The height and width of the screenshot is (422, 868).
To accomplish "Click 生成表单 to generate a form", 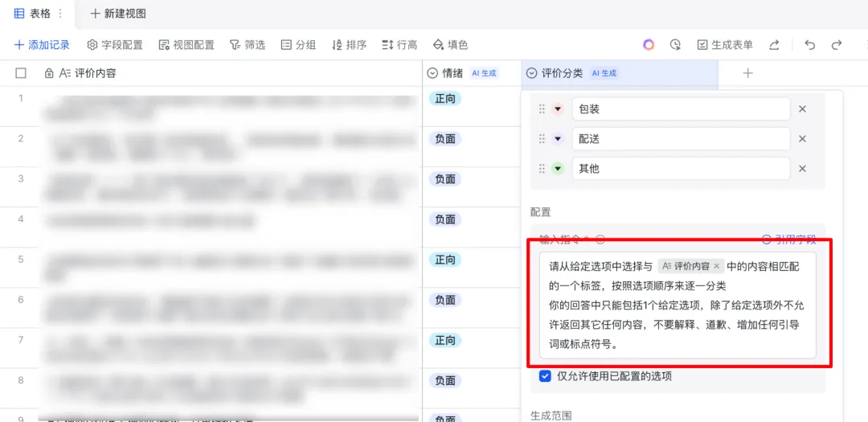I will pos(725,45).
